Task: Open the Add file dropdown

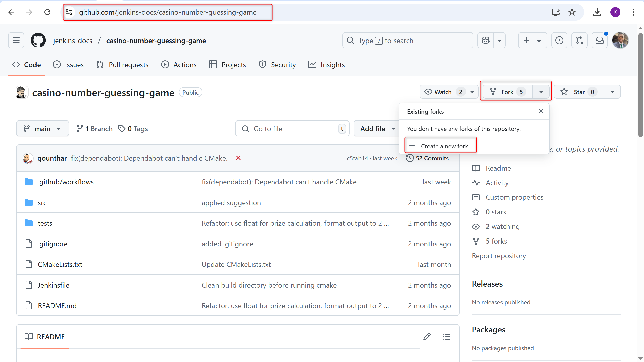Action: [376, 129]
